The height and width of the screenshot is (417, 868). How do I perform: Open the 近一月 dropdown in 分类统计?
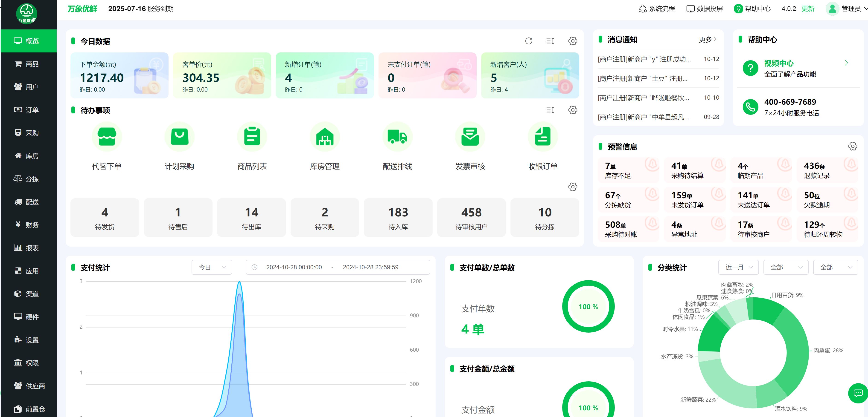(x=738, y=267)
